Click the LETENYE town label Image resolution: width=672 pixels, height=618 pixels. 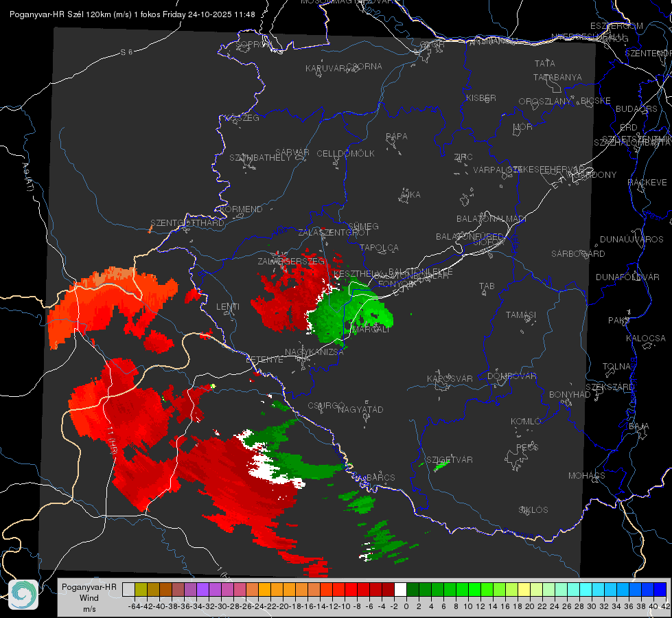(264, 360)
